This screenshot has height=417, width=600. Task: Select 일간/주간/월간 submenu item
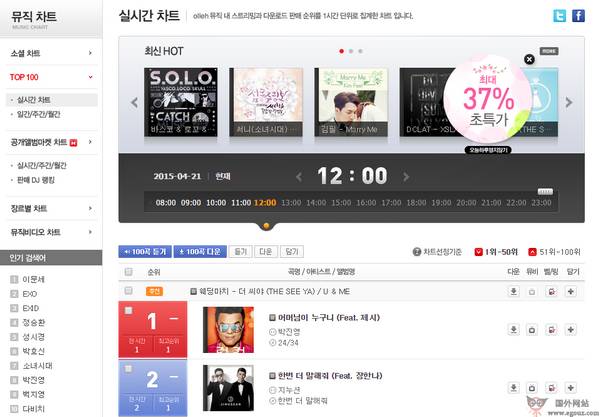coord(39,114)
